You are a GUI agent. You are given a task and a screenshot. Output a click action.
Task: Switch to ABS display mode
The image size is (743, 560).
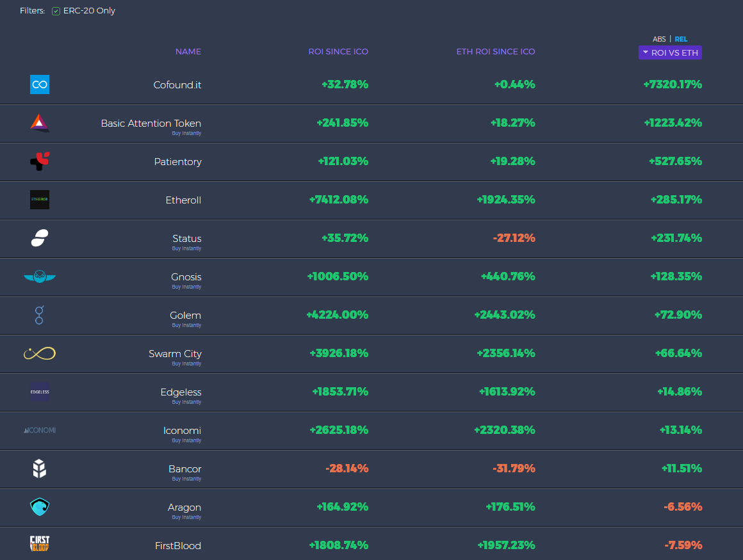pyautogui.click(x=659, y=39)
